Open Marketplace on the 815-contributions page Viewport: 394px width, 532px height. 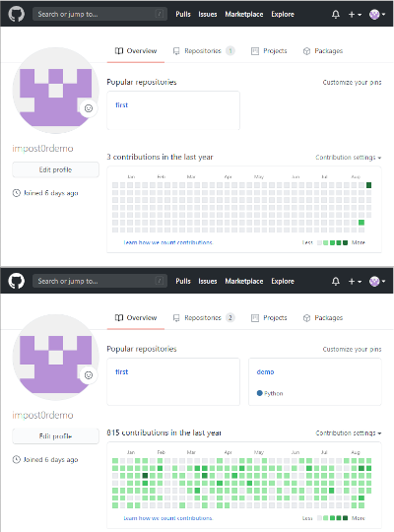(x=244, y=281)
